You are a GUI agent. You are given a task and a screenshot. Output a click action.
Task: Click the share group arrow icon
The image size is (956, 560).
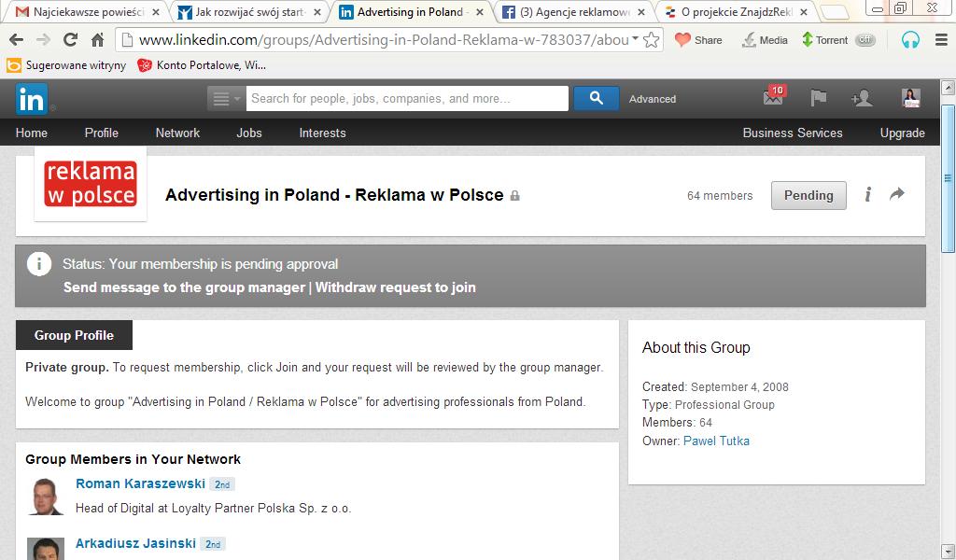click(x=897, y=194)
